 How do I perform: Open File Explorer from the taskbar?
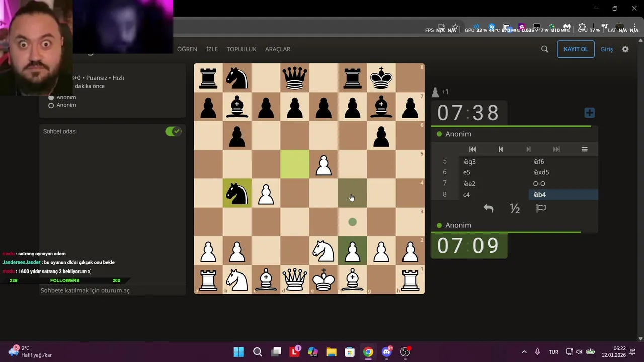(331, 352)
